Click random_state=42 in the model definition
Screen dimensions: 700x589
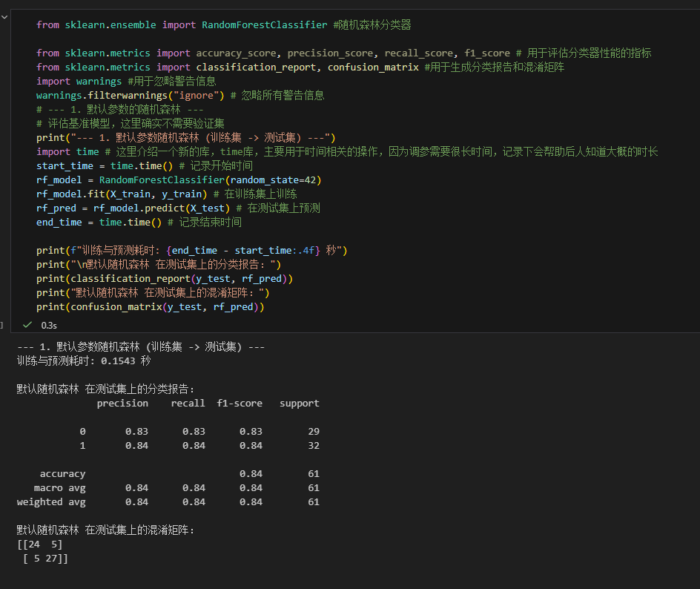click(273, 180)
